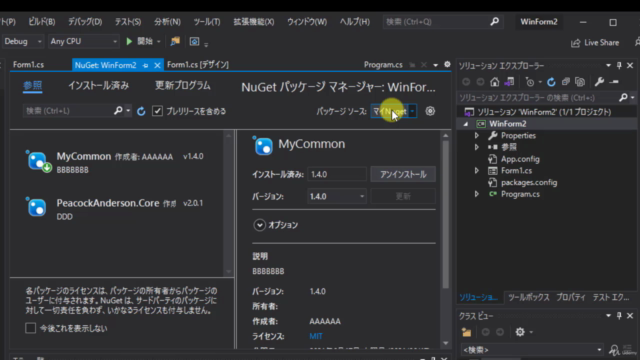Viewport: 640px width, 360px height.
Task: Click the MyCommon package icon in list
Action: click(38, 161)
